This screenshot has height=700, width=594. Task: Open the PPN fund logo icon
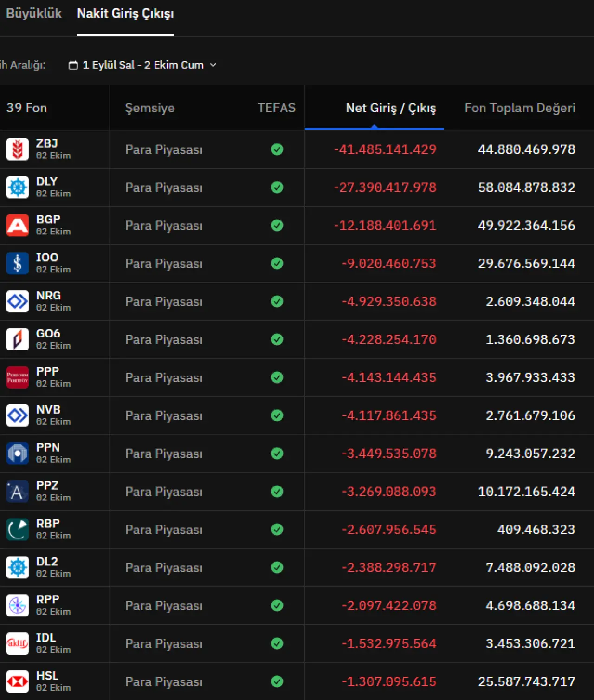pyautogui.click(x=18, y=454)
